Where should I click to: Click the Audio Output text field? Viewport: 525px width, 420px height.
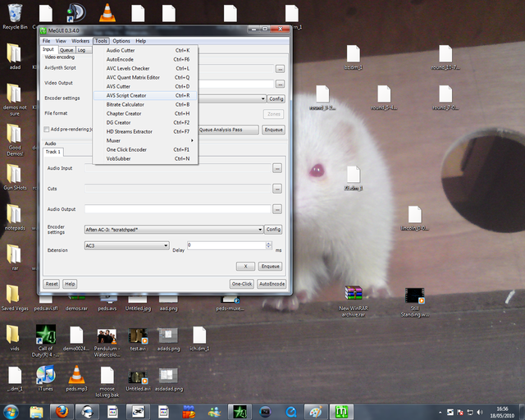point(177,209)
